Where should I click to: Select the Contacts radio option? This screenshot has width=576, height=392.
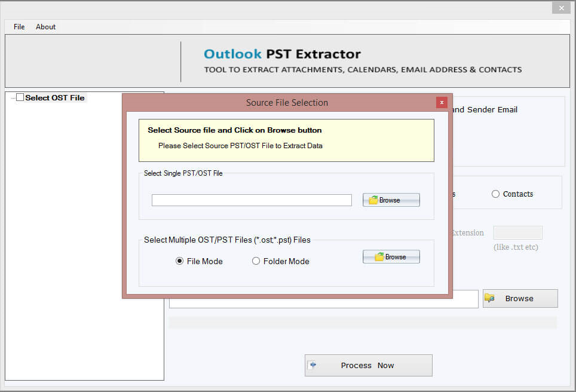(495, 194)
